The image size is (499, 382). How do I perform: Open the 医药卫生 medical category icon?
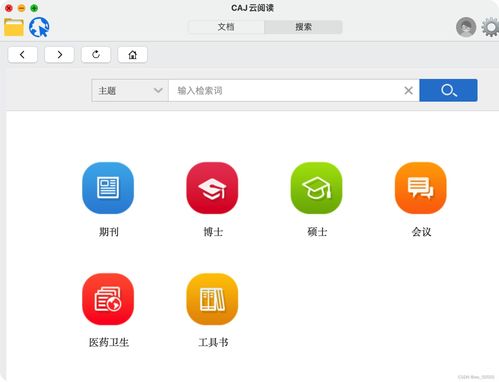108,299
